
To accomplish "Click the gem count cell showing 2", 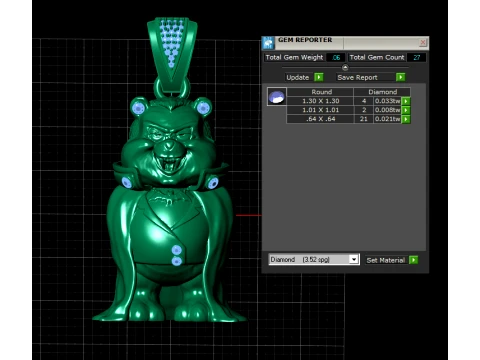I will (x=364, y=110).
